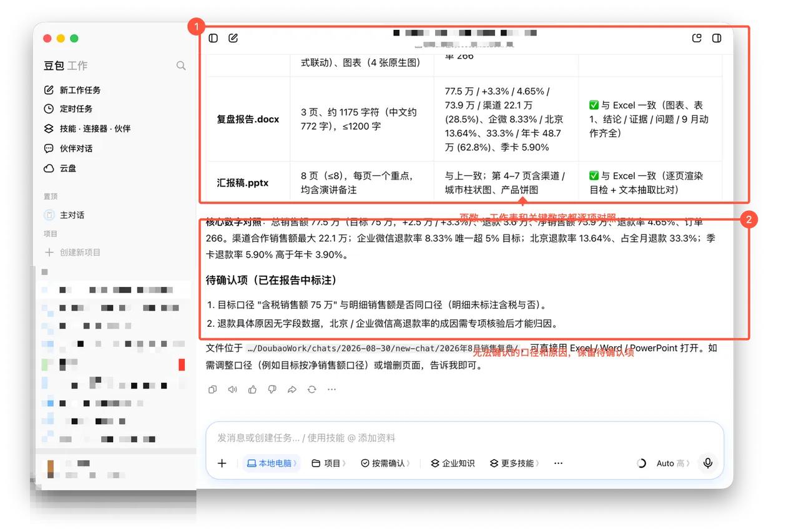Expand the Auto 高 model selector

674,463
